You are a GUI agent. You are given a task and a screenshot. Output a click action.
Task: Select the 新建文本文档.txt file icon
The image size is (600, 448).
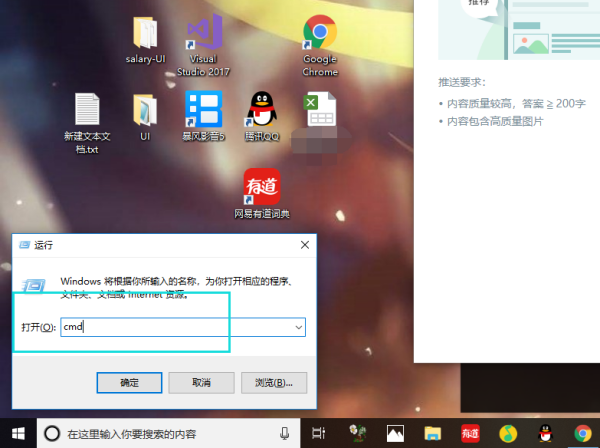pos(87,110)
